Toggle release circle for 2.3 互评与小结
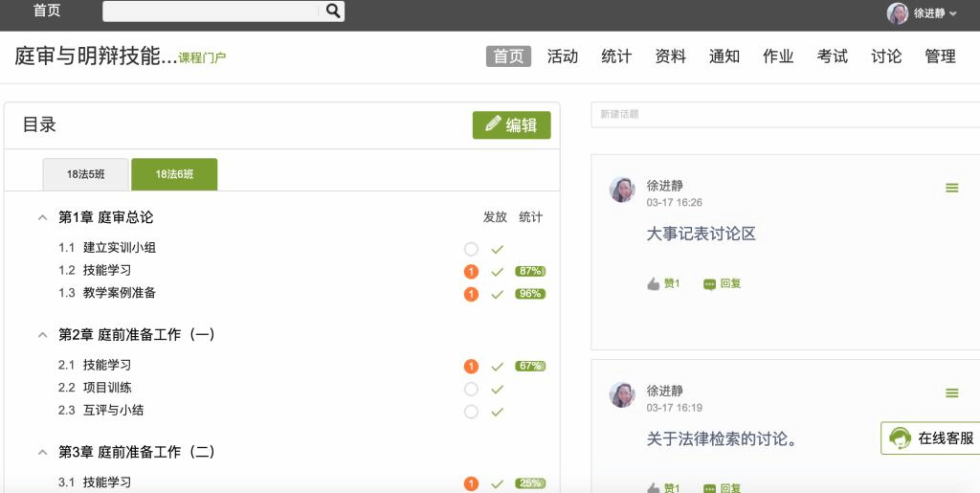980x493 pixels. 471,412
